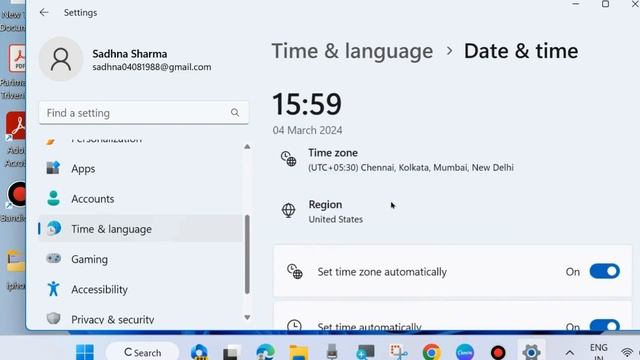Show hidden icons tray chevron
Screen dimensions: 640x360
570,352
